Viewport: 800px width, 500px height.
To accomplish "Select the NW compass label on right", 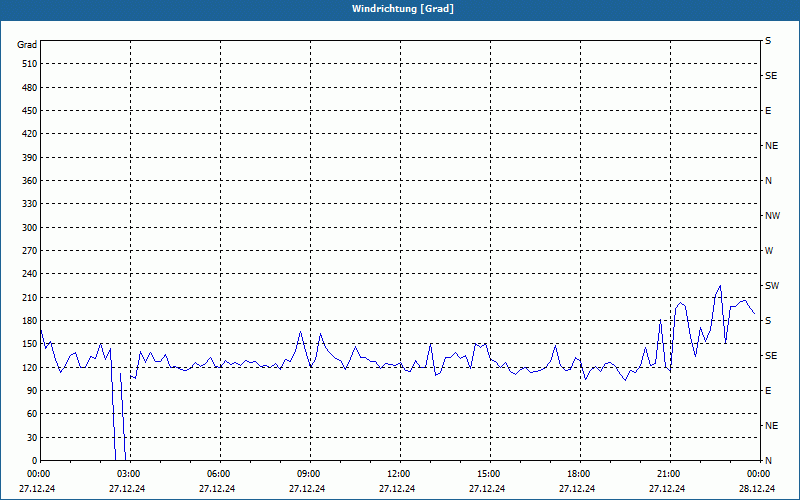I will pyautogui.click(x=772, y=216).
